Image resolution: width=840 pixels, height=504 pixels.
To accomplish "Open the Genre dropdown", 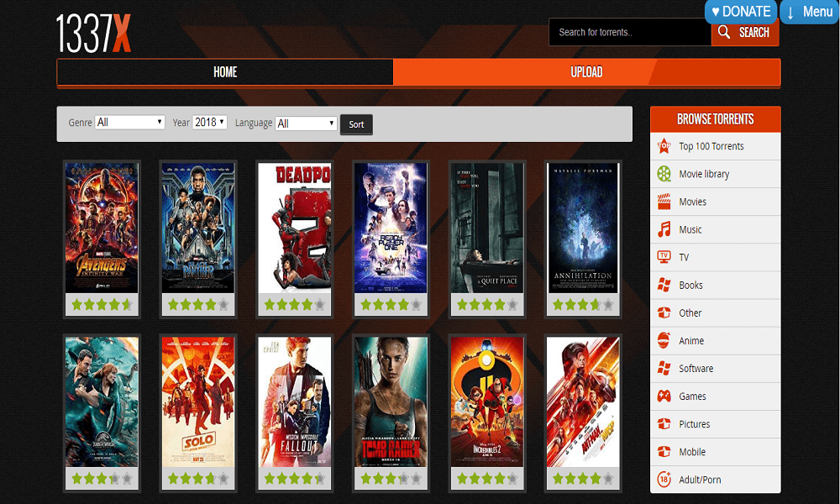I will coord(129,122).
